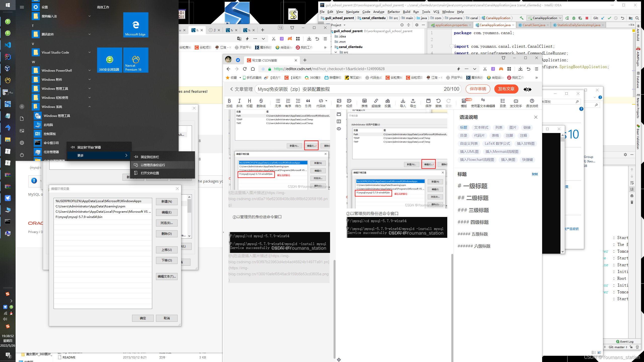This screenshot has height=362, width=644.
Task: Click the IntelliJ stop run icon
Action: (587, 18)
